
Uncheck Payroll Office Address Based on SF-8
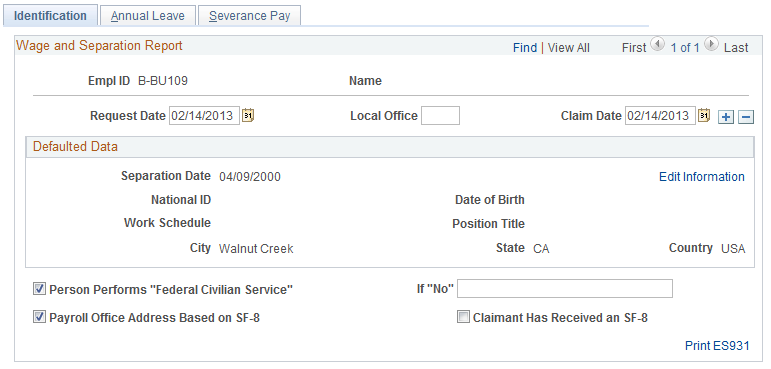(39, 317)
